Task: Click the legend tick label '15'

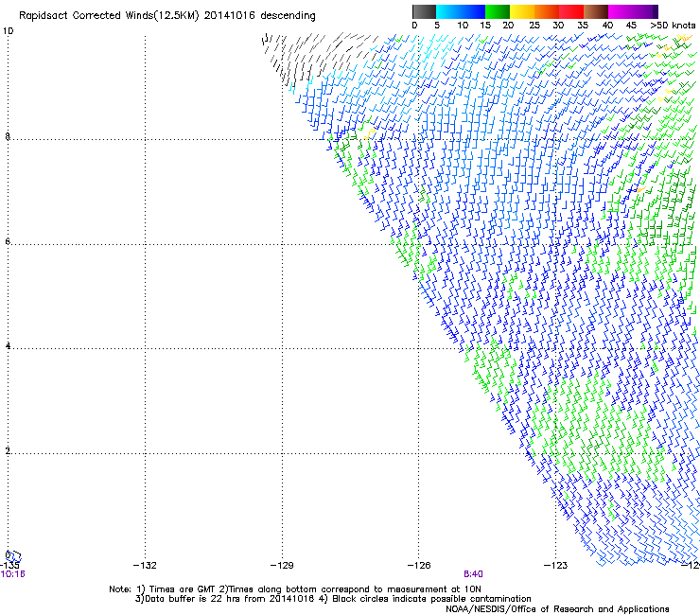Action: coord(485,26)
